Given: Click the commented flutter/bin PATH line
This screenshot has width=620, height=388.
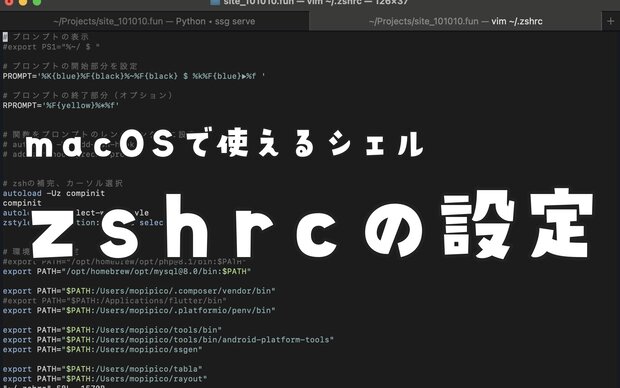Looking at the screenshot, I should (x=115, y=301).
